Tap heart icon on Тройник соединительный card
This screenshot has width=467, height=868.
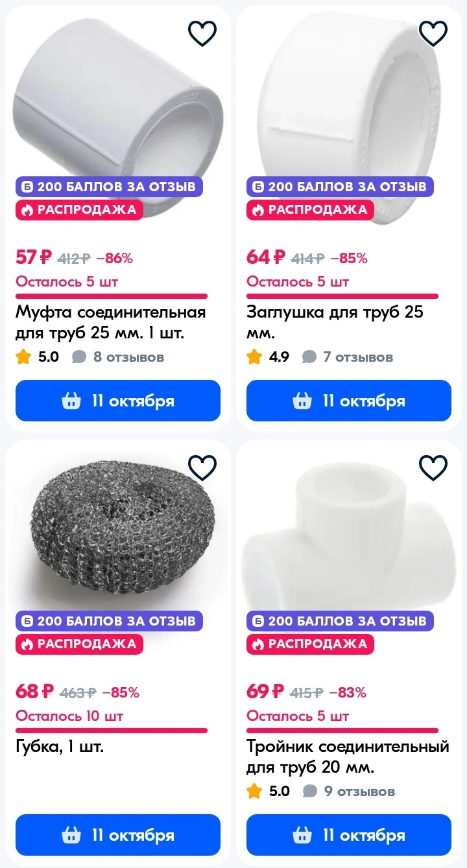pyautogui.click(x=433, y=467)
